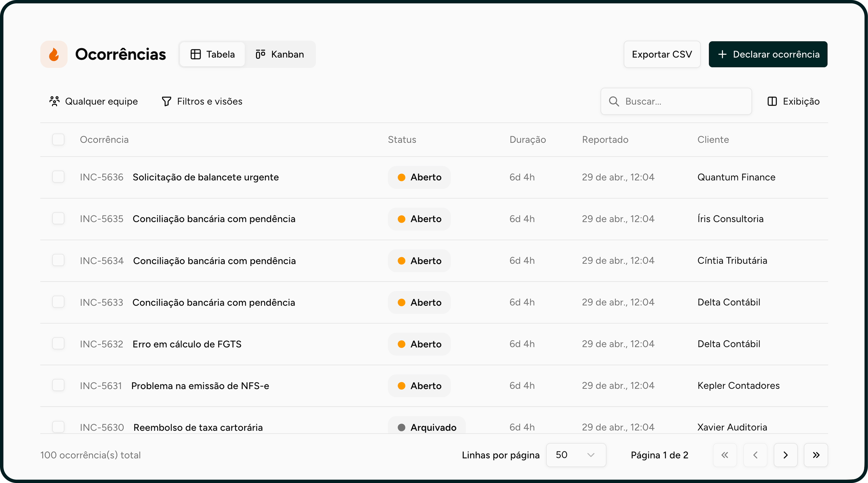The width and height of the screenshot is (868, 483).
Task: Click the Buscar search field
Action: 676,102
